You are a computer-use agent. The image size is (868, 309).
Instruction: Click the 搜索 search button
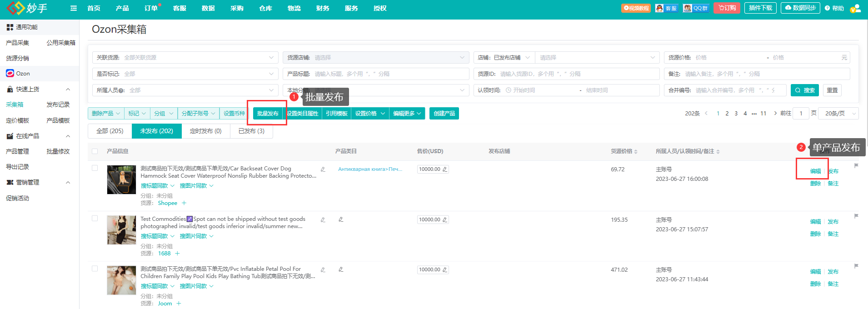[805, 90]
